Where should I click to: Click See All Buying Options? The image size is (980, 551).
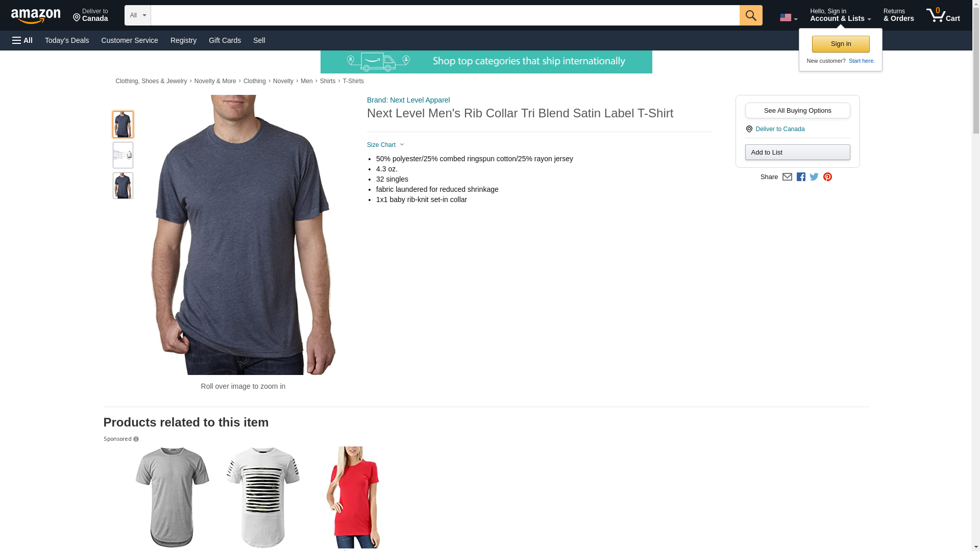[797, 111]
